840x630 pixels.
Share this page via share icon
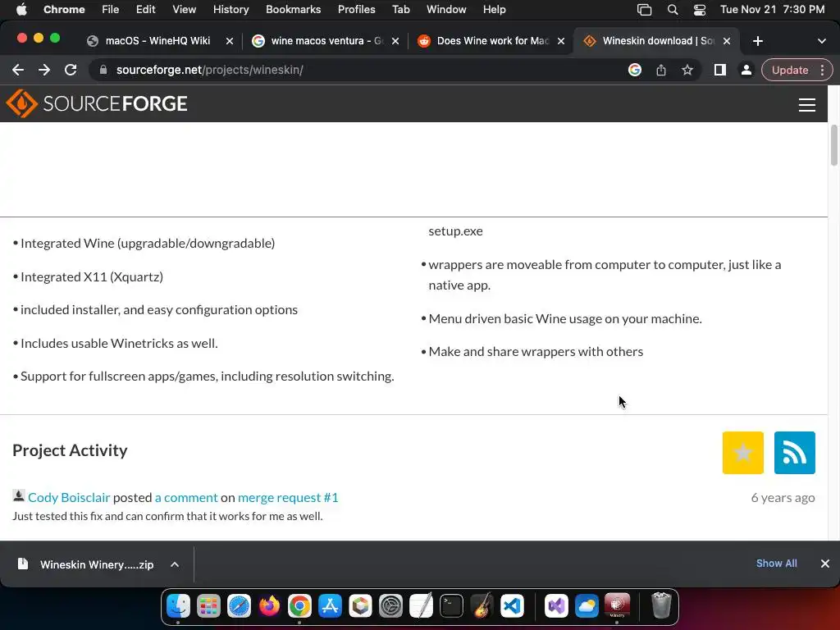(661, 70)
